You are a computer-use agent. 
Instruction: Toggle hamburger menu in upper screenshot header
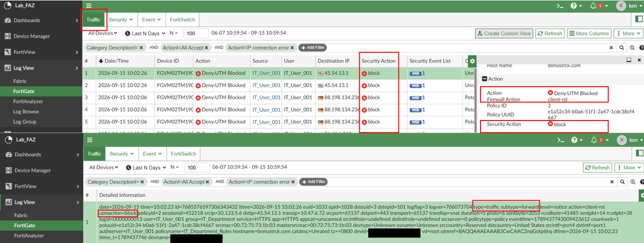click(x=89, y=6)
